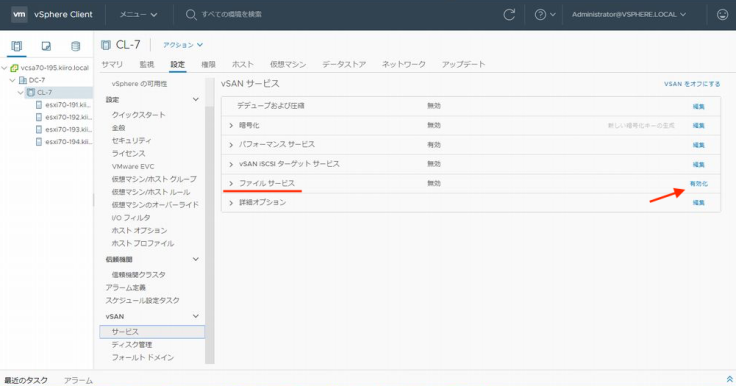Edit the 詳細オプション setting

click(x=698, y=203)
